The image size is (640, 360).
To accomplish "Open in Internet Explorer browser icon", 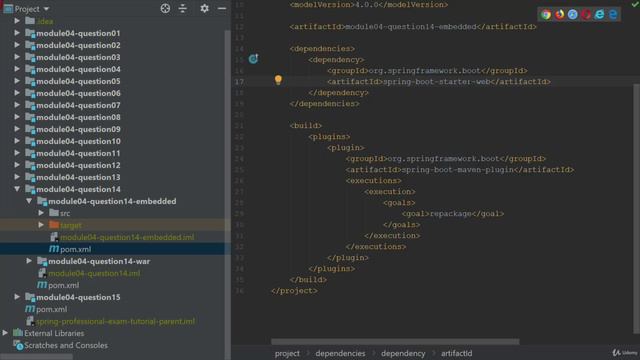I will tap(600, 15).
